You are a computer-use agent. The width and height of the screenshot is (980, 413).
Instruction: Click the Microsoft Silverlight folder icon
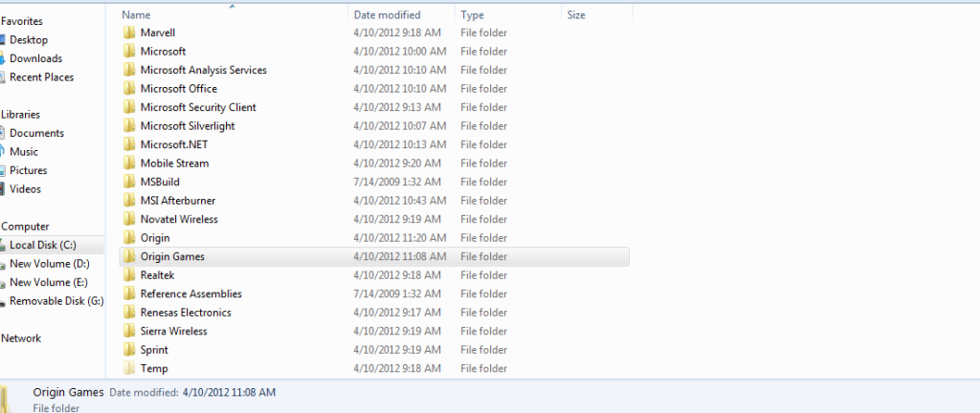129,126
